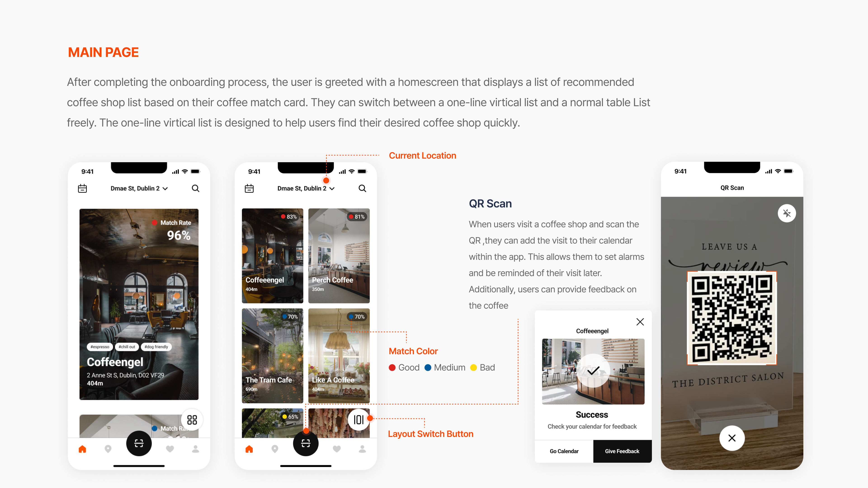This screenshot has width=868, height=488.
Task: Click the red Good match color dot
Action: 392,367
